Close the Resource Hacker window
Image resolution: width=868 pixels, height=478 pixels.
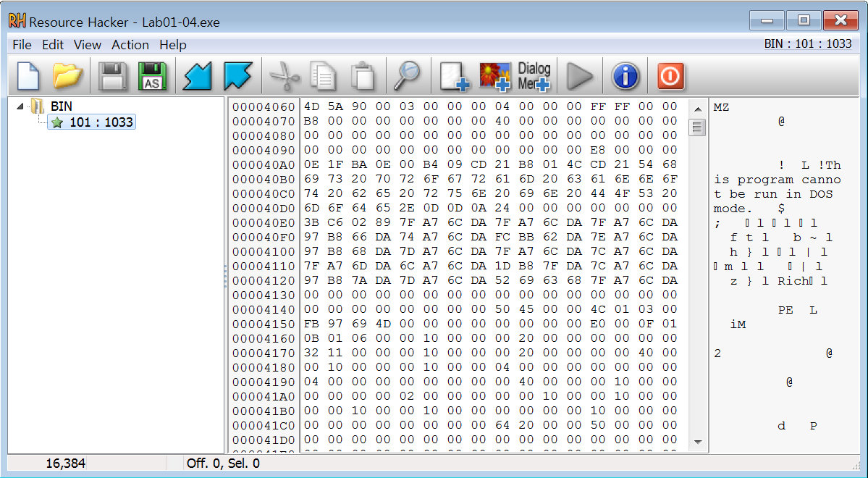841,20
